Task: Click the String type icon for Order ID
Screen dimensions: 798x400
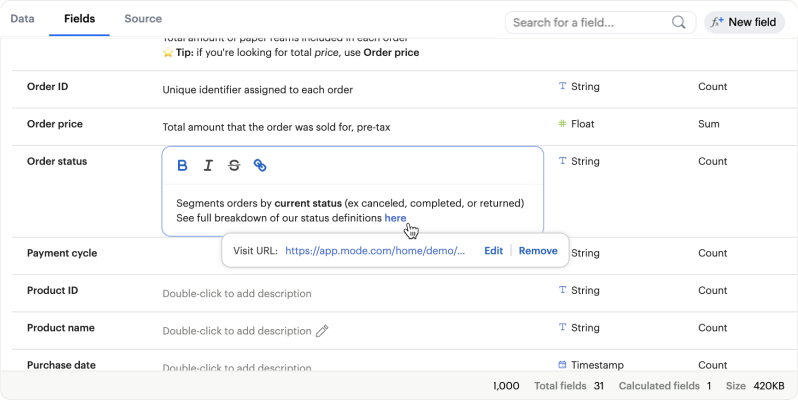Action: click(x=563, y=87)
